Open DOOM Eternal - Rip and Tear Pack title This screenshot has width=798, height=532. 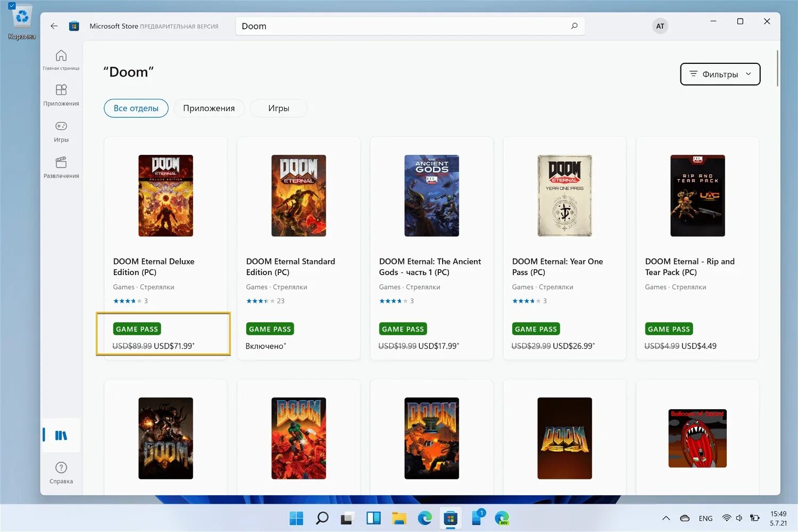coord(690,267)
